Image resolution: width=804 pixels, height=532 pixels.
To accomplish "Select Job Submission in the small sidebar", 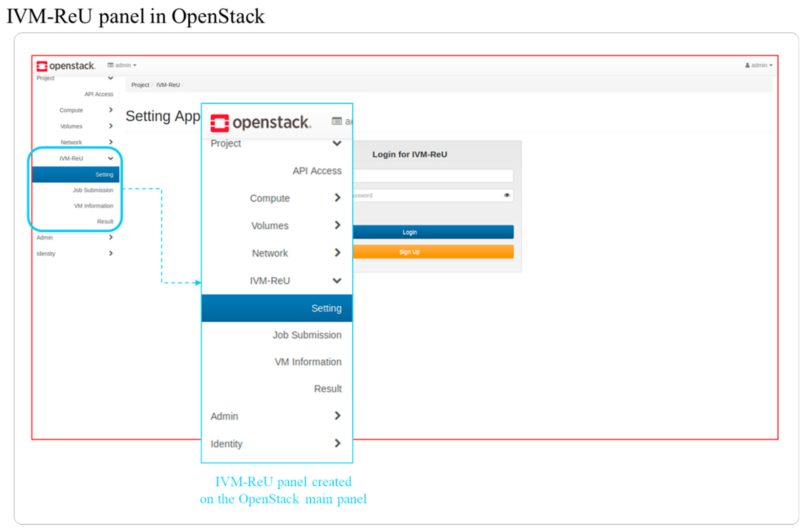I will [93, 190].
